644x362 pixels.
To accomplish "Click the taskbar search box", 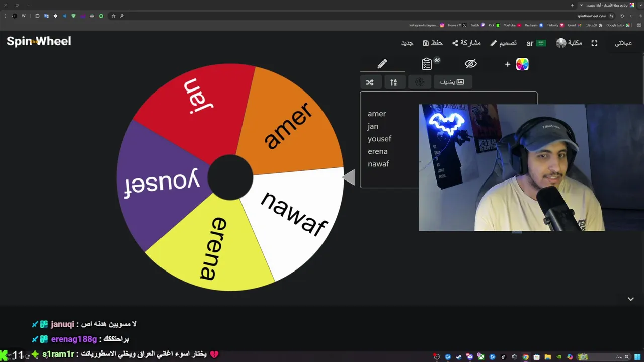I will tap(604, 356).
